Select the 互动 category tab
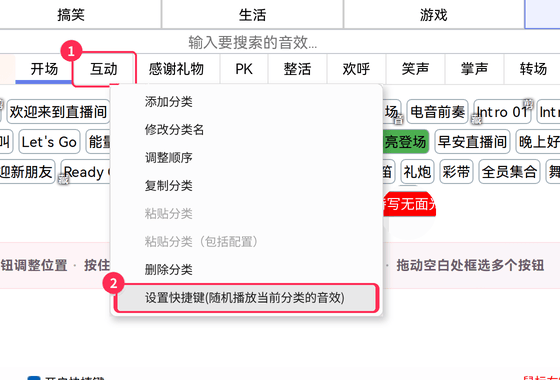This screenshot has width=560, height=380. pyautogui.click(x=104, y=69)
